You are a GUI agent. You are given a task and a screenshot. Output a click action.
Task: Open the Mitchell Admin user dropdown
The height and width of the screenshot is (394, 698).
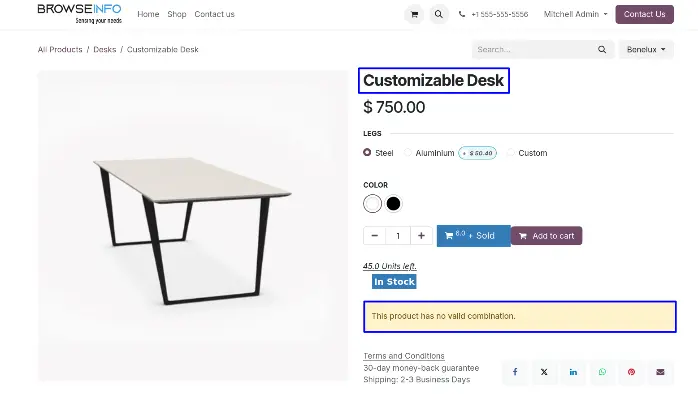(575, 14)
